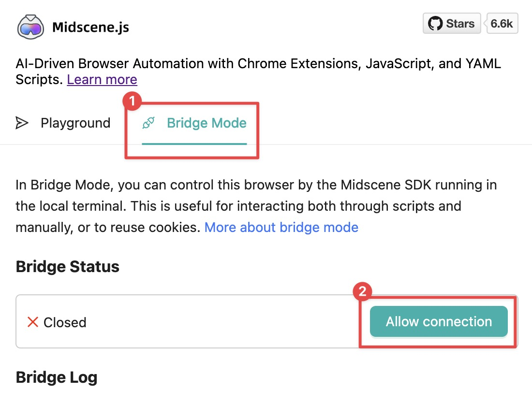Click the GitHub octocat icon

(x=435, y=23)
